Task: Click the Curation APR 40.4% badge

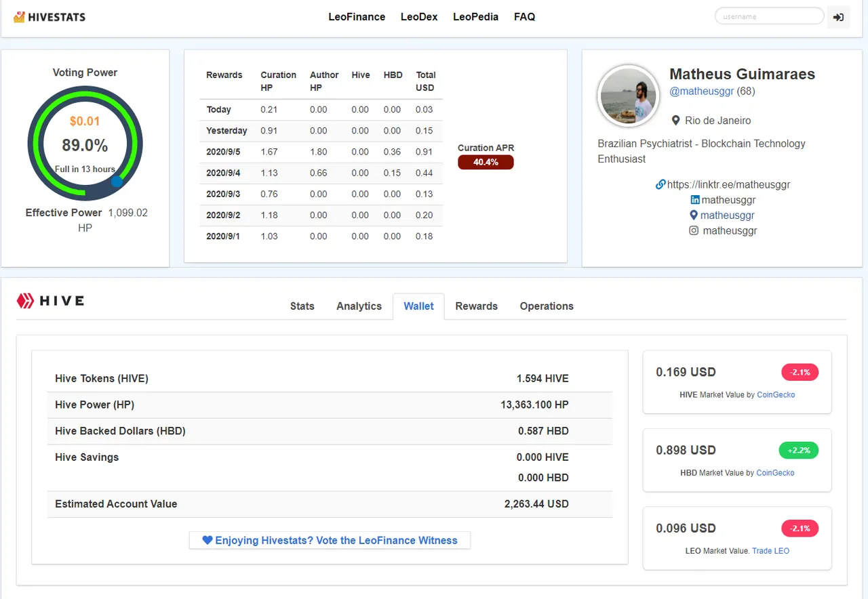Action: point(486,162)
